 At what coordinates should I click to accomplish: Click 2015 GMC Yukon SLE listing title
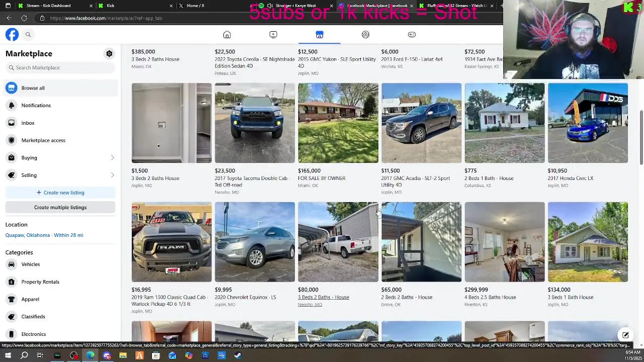click(337, 62)
